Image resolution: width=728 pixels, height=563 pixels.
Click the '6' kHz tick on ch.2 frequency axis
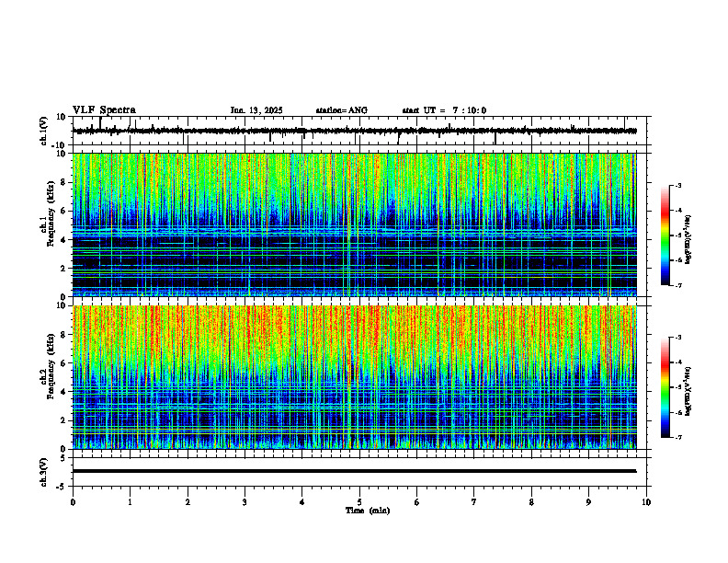(x=64, y=363)
